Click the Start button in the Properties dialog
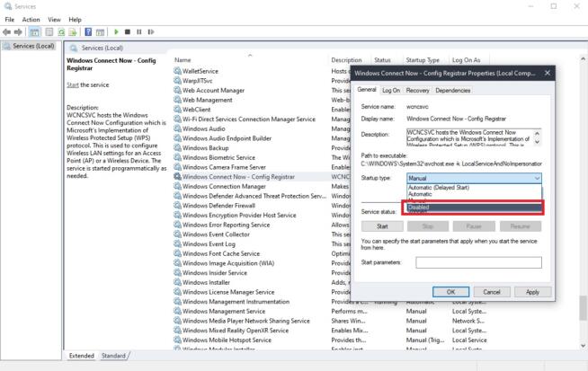 [x=382, y=226]
